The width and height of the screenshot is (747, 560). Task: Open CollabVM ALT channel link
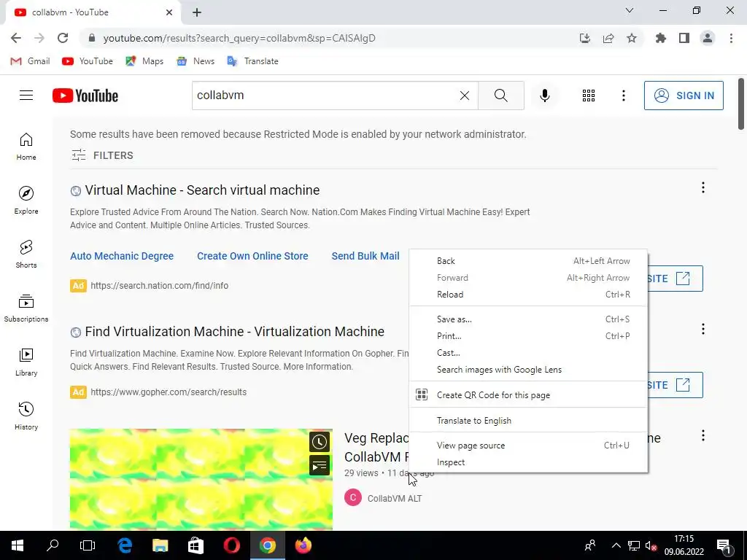pos(395,499)
